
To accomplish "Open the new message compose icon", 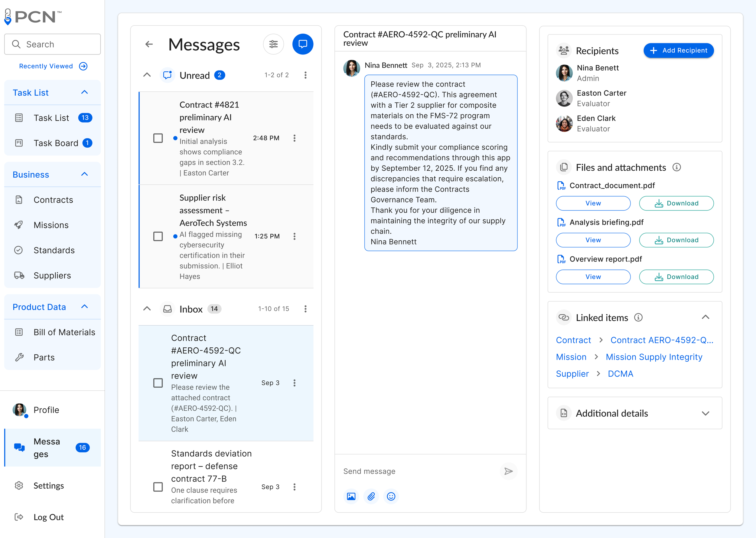I will 302,44.
